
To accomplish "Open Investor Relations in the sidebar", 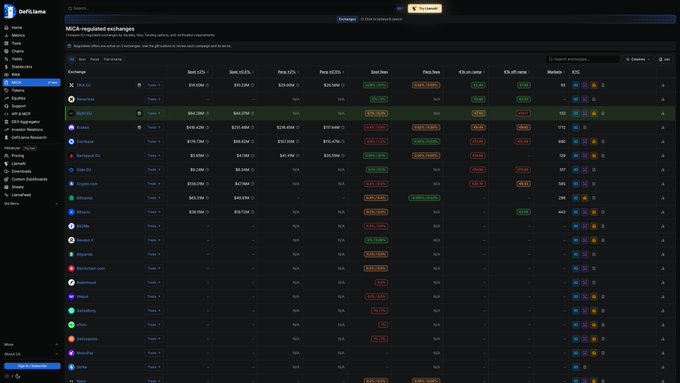I will tap(27, 129).
